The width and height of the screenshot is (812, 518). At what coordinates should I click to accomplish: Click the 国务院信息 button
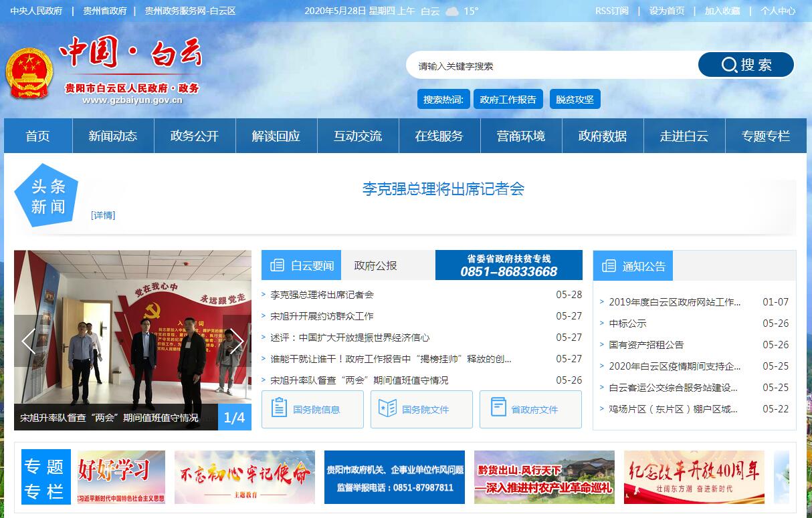coord(312,409)
